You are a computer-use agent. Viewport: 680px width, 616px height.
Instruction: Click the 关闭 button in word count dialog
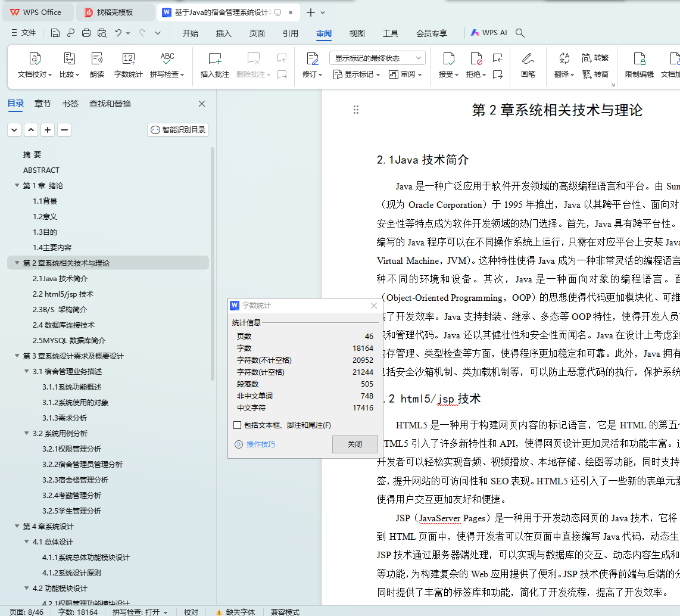(x=355, y=444)
